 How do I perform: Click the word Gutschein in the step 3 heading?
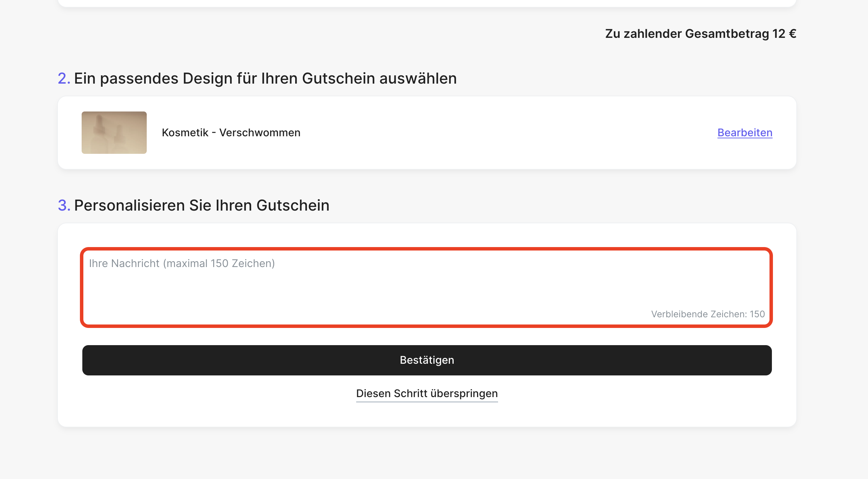(293, 205)
